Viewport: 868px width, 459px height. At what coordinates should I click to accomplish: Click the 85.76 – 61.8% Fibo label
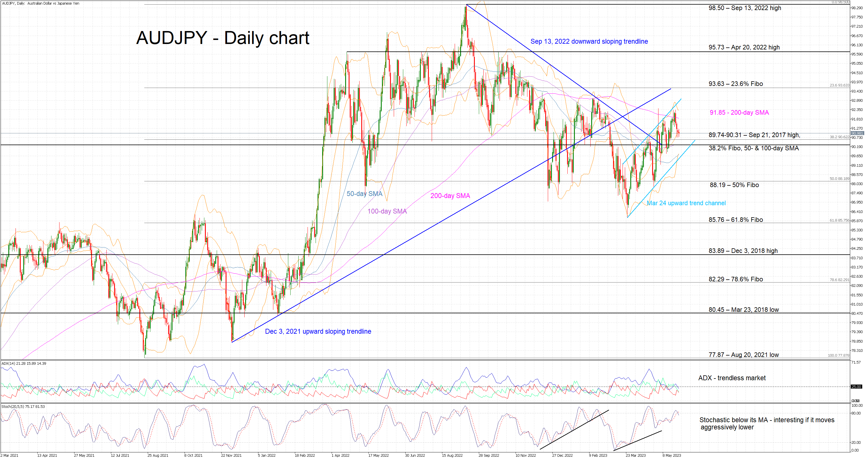[x=735, y=220]
